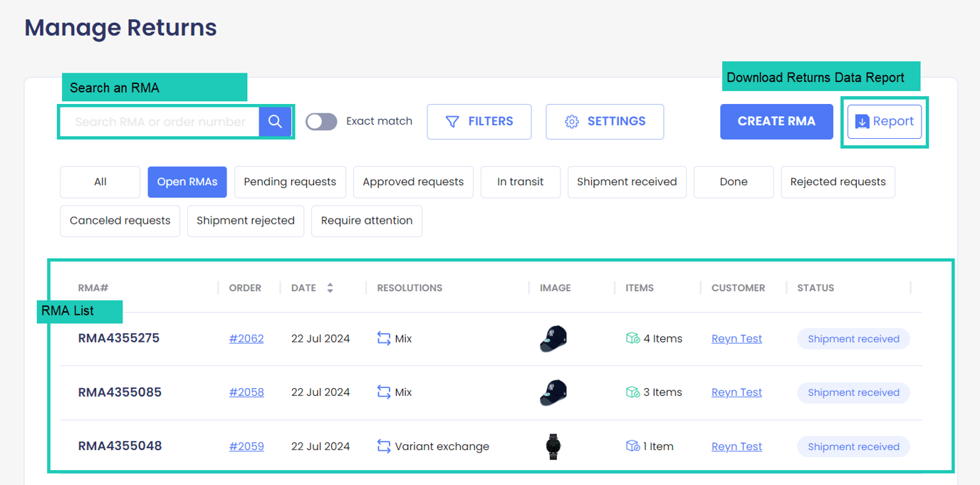Open the Filters funnel icon
This screenshot has width=980, height=485.
[452, 121]
